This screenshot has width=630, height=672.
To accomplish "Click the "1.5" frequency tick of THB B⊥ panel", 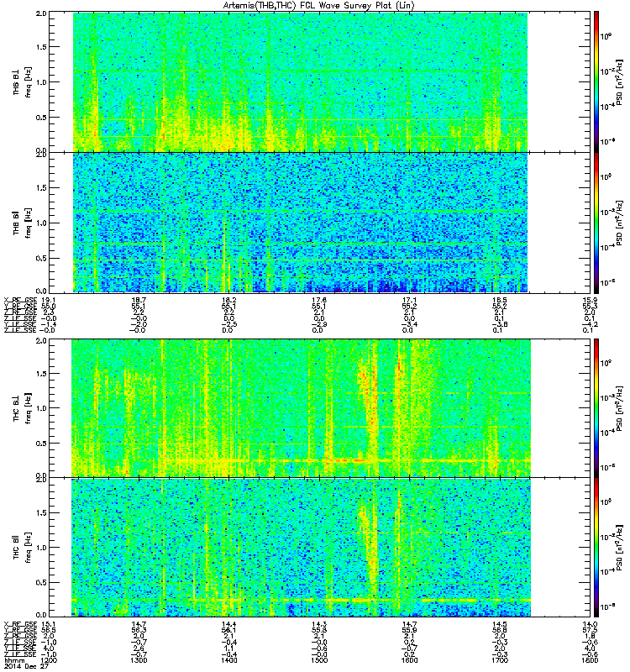I will (x=41, y=47).
